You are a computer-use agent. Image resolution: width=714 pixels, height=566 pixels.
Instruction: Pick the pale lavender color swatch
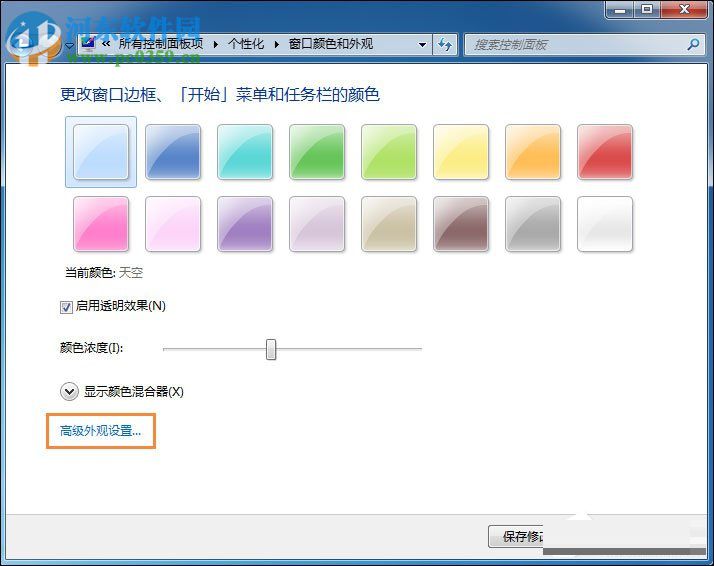pyautogui.click(x=317, y=224)
